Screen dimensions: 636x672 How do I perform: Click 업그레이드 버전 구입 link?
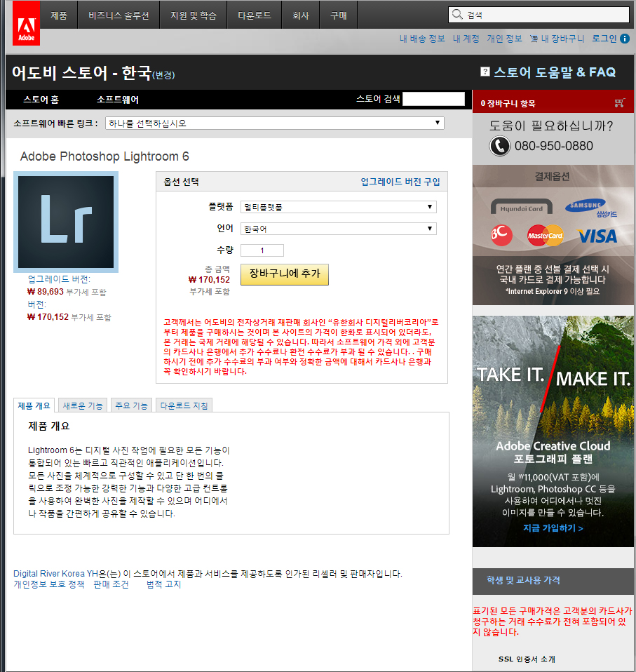[x=400, y=182]
